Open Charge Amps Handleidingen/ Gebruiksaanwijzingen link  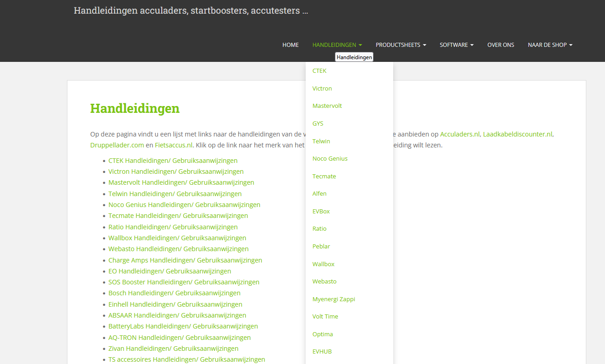click(x=185, y=260)
